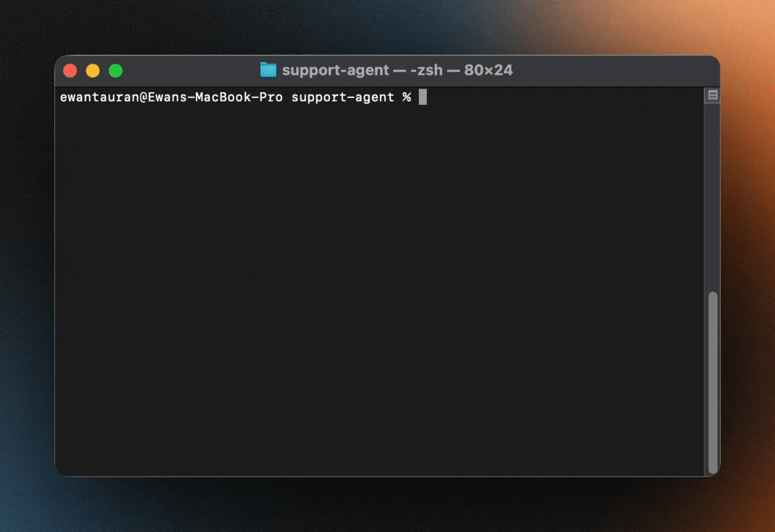Viewport: 775px width, 532px height.
Task: Click the scrollbar track above the thumb
Action: click(x=713, y=197)
